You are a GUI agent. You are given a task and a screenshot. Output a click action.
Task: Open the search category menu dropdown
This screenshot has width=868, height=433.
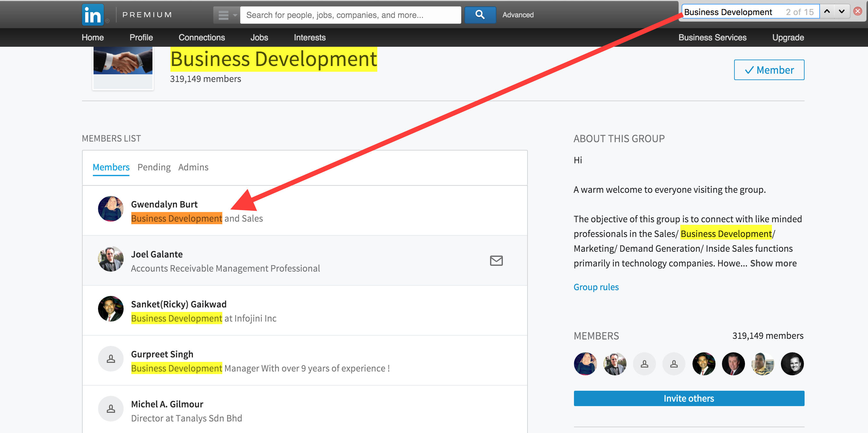pos(227,15)
